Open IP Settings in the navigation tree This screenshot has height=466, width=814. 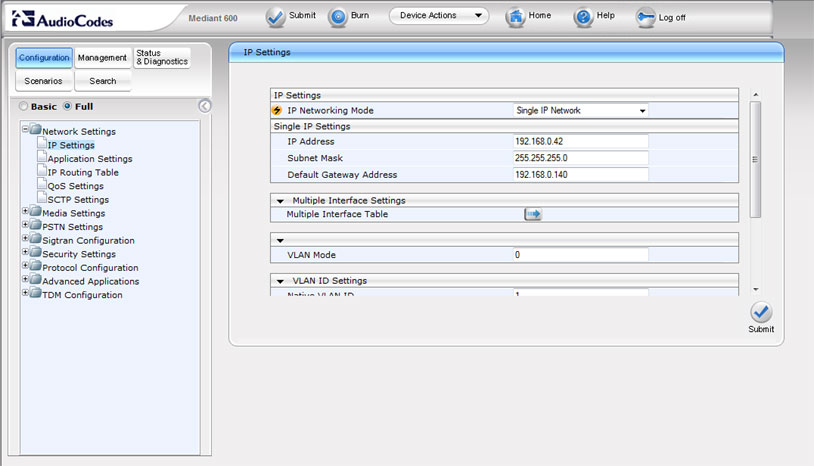pyautogui.click(x=71, y=145)
